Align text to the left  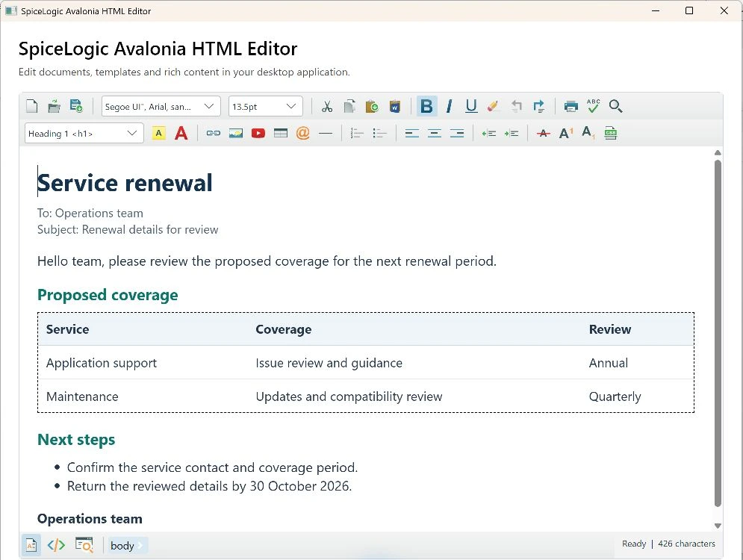click(x=412, y=134)
